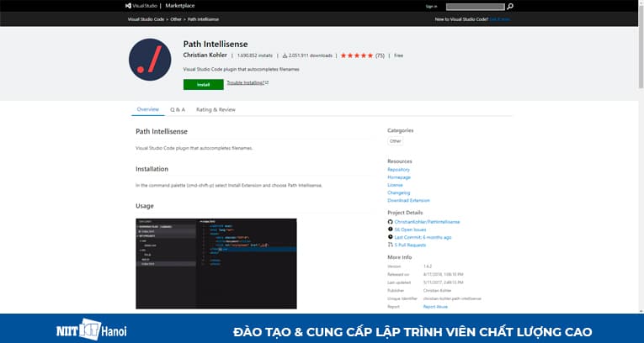Image resolution: width=644 pixels, height=343 pixels.
Task: Click the Download Extension link
Action: pos(408,200)
